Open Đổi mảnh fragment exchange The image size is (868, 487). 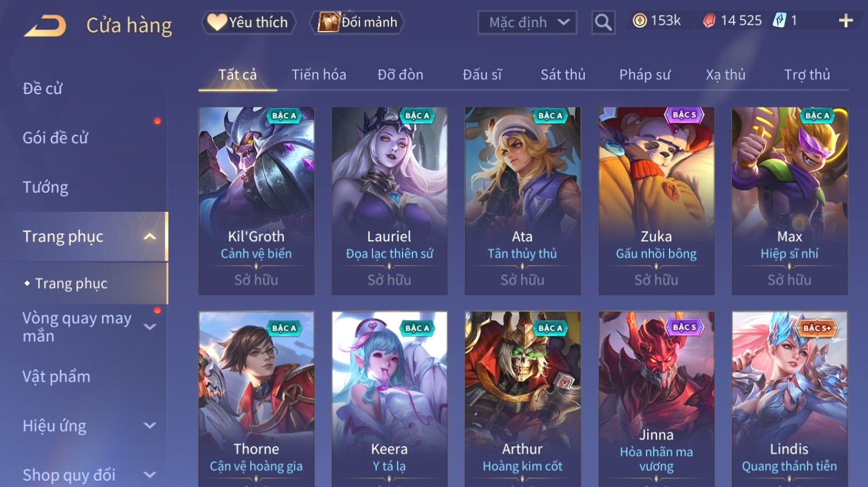tap(358, 23)
